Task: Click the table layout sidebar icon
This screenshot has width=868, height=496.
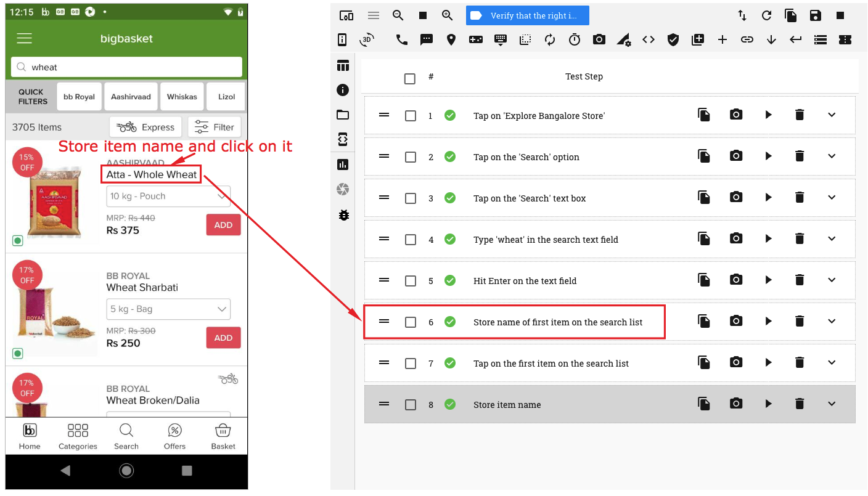Action: 343,65
